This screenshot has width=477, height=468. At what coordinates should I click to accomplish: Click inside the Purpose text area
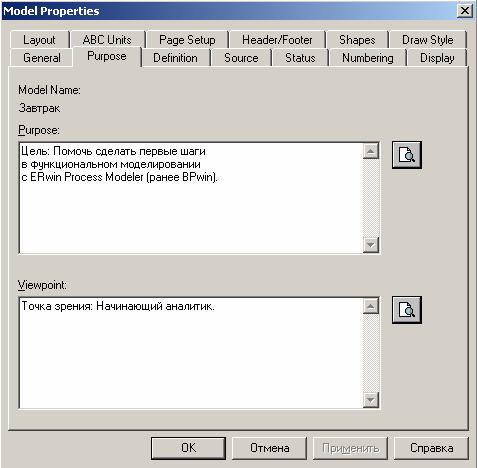[x=191, y=198]
